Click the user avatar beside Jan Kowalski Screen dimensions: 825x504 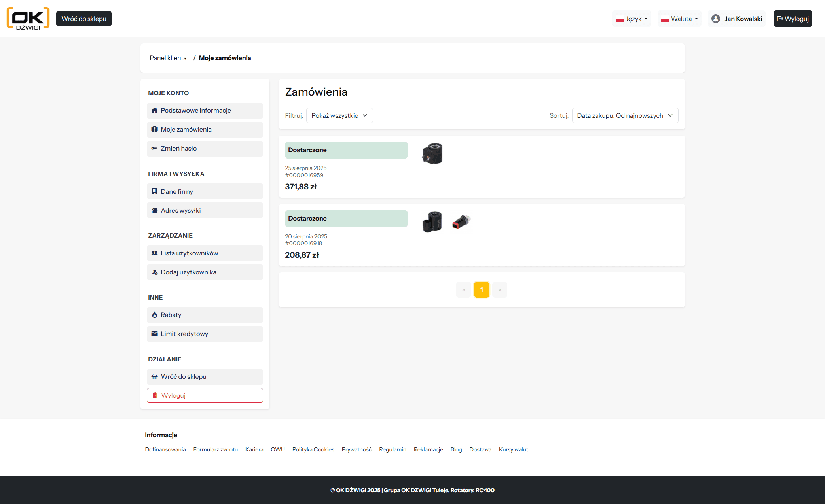[715, 18]
